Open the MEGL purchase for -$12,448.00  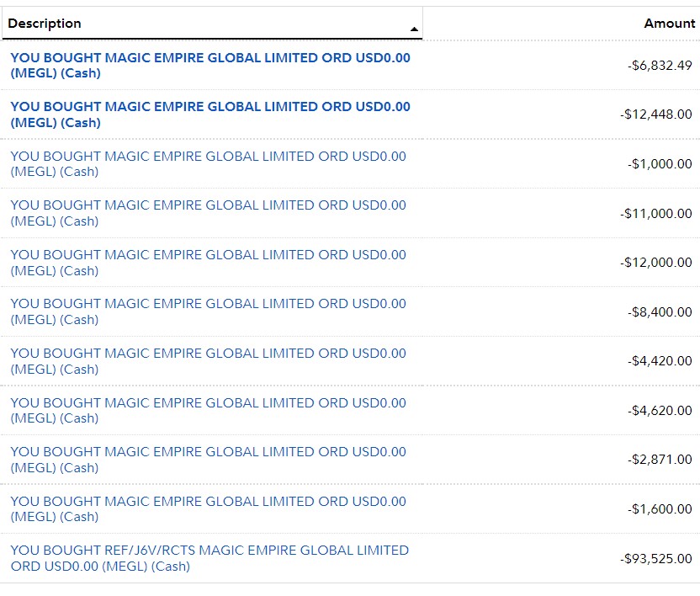210,114
